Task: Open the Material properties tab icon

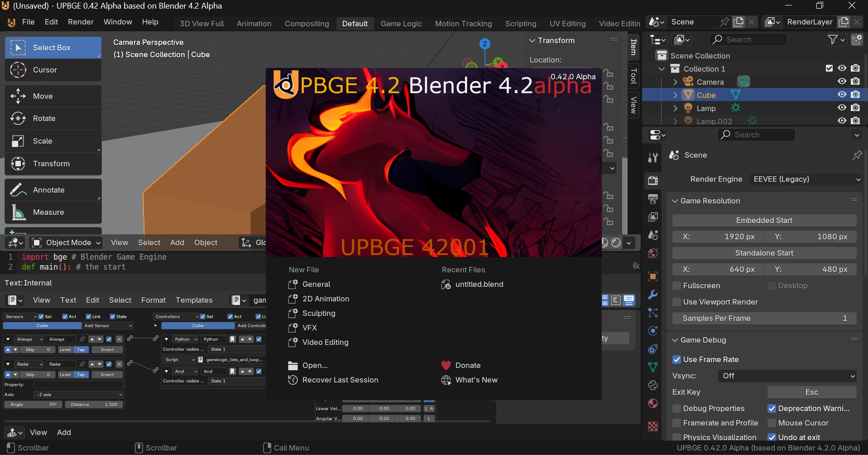Action: (653, 403)
